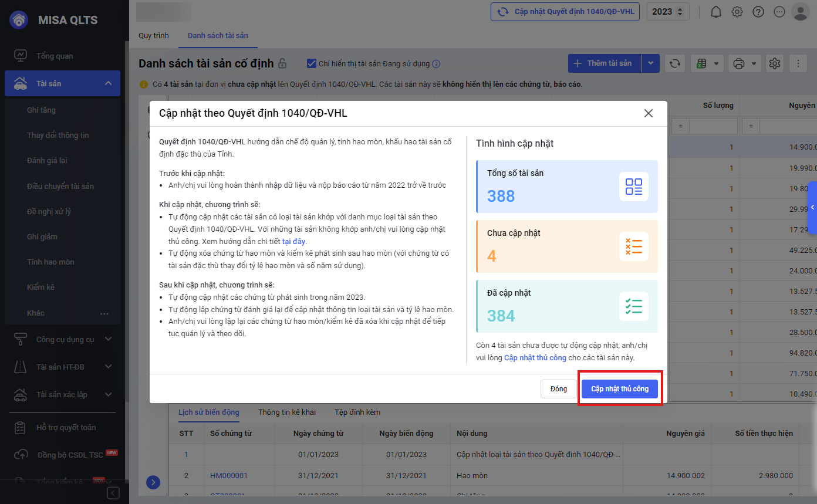
Task: Click the Khác three-dots icon in sidebar
Action: pos(104,313)
